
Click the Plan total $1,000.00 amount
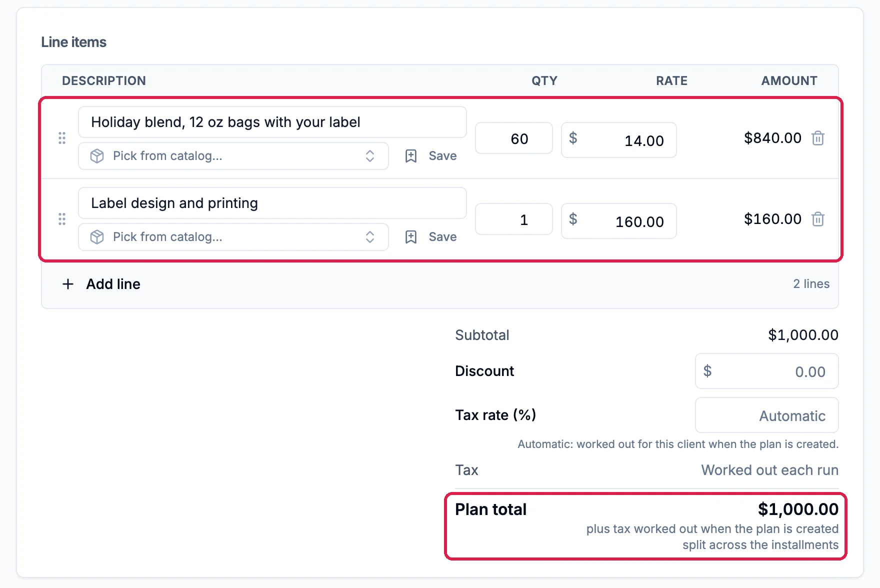798,509
